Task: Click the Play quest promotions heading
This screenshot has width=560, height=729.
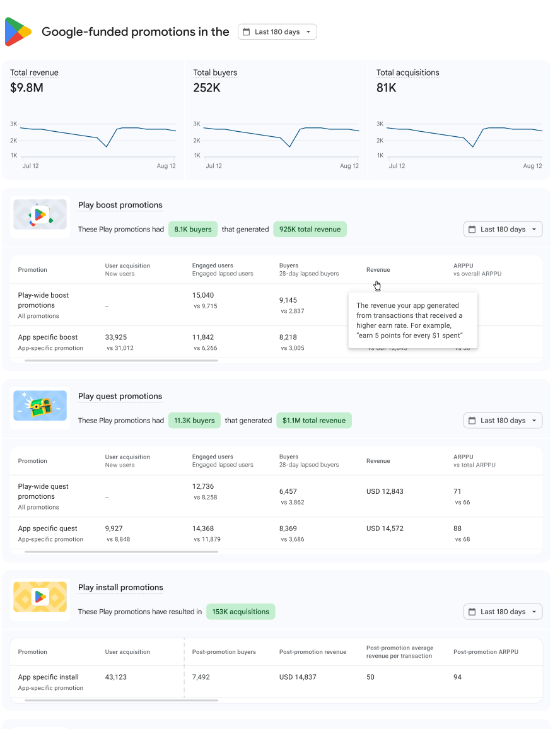Action: (x=120, y=396)
